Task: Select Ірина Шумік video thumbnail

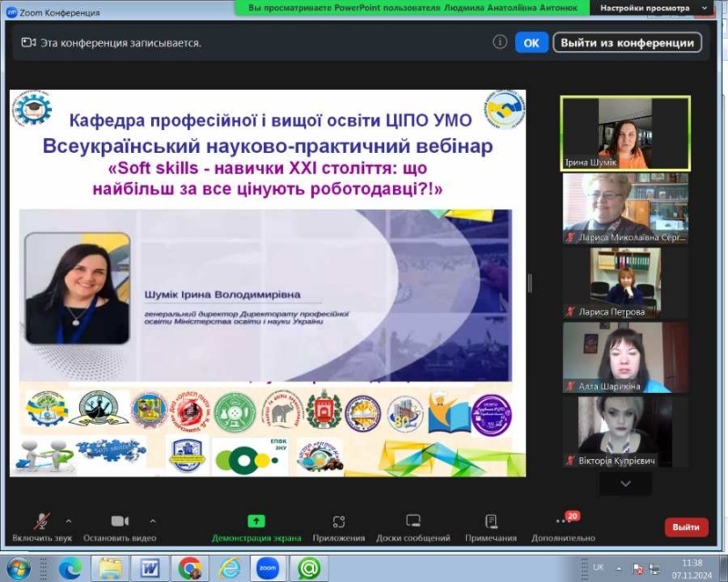Action: 625,133
